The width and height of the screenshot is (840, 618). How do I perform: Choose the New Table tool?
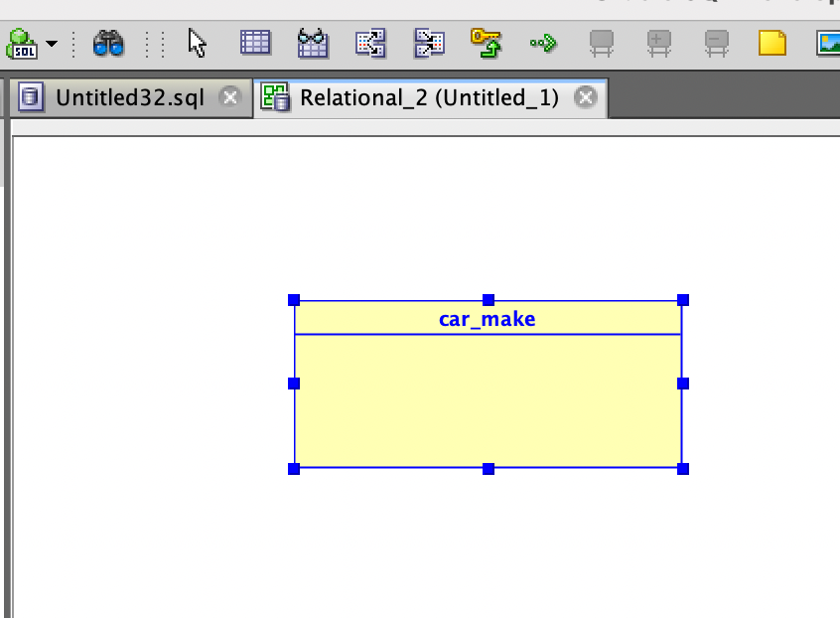(255, 43)
